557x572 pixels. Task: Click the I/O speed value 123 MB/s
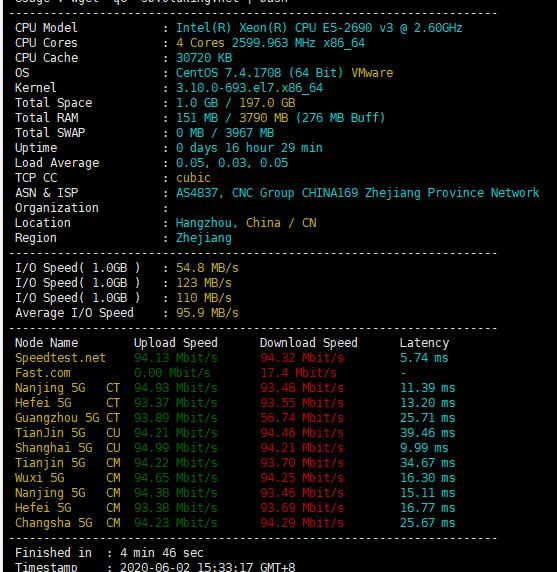click(x=204, y=283)
